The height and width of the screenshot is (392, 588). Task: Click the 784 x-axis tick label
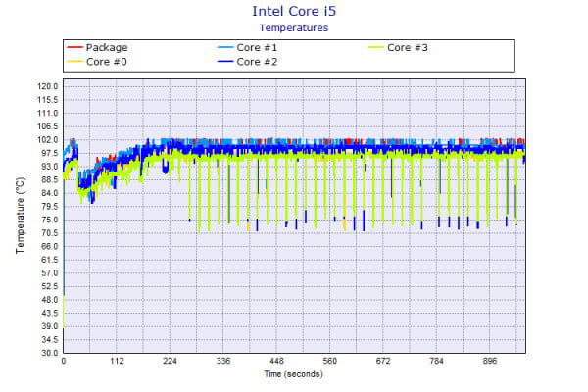tap(436, 362)
